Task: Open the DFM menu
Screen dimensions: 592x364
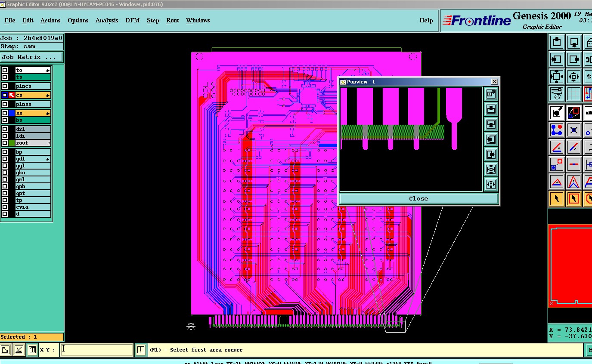Action: click(133, 20)
